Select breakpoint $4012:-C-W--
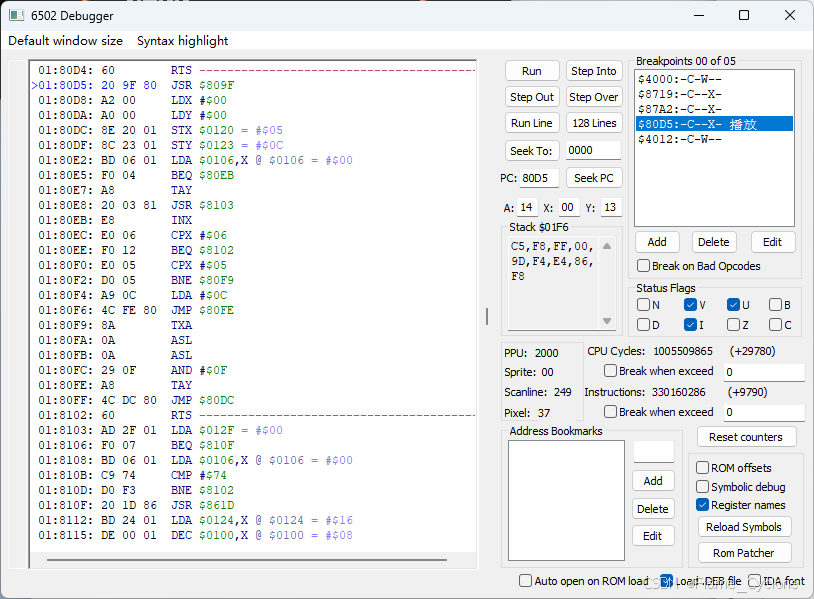Screen dimensions: 814x599 (714, 139)
